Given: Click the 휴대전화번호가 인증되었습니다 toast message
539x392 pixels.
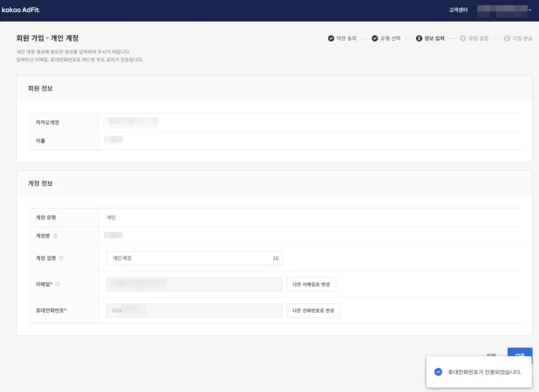Looking at the screenshot, I should point(484,372).
